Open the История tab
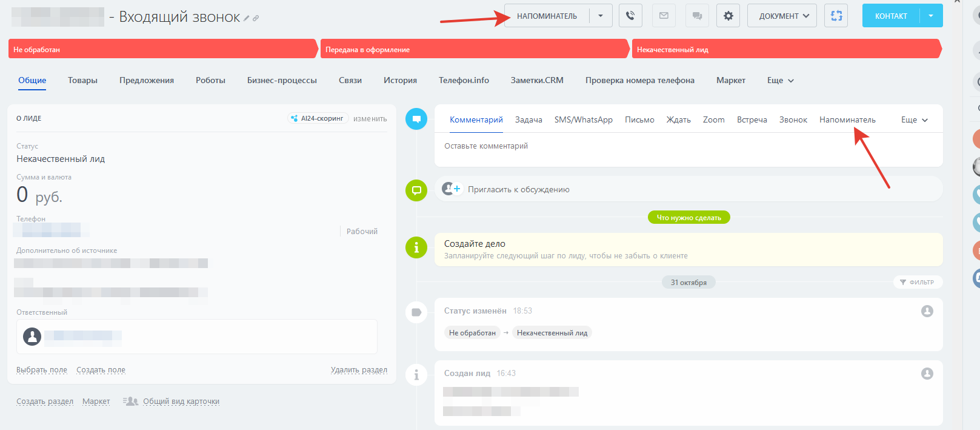The image size is (980, 430). [x=400, y=80]
